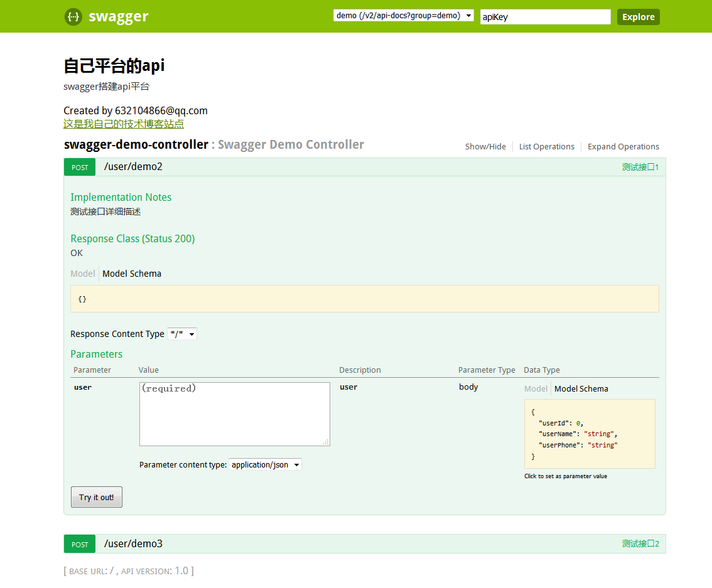This screenshot has height=588, width=712.
Task: Select Model Schema tab in Data Type column
Action: click(581, 389)
